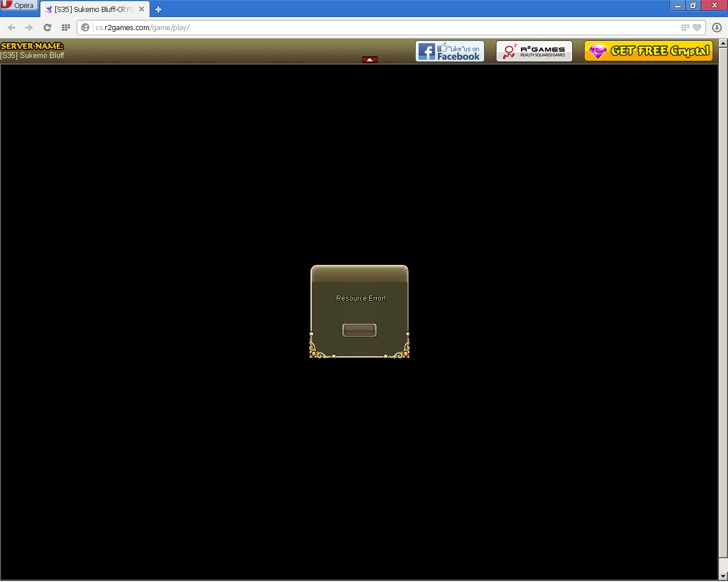The width and height of the screenshot is (728, 582).
Task: Open the Like us on Facebook link
Action: coord(449,51)
